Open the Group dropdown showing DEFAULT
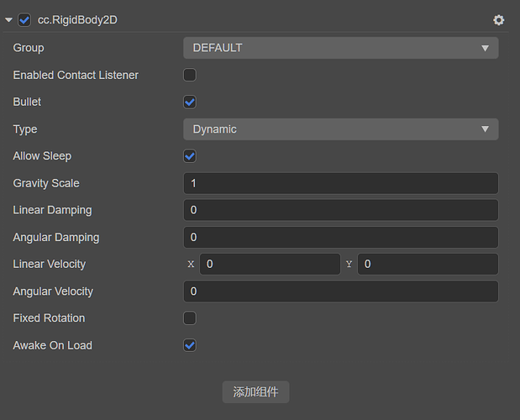The width and height of the screenshot is (520, 420). pyautogui.click(x=340, y=48)
